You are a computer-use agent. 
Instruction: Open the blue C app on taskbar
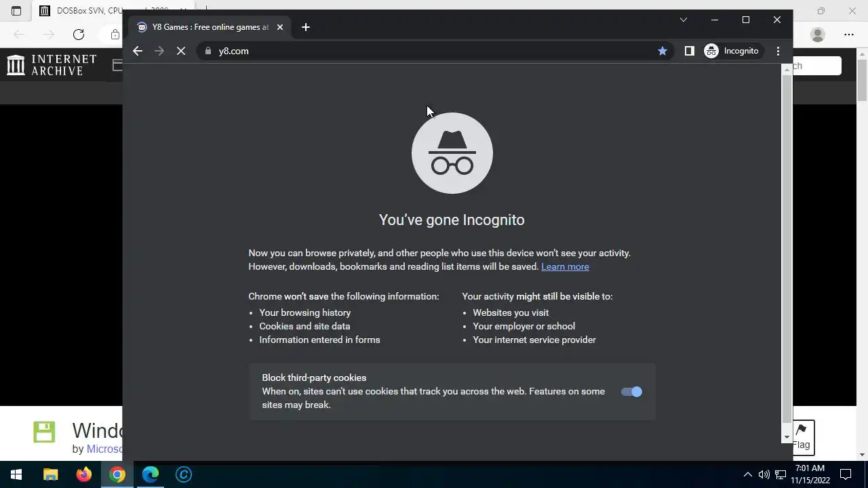pyautogui.click(x=184, y=474)
